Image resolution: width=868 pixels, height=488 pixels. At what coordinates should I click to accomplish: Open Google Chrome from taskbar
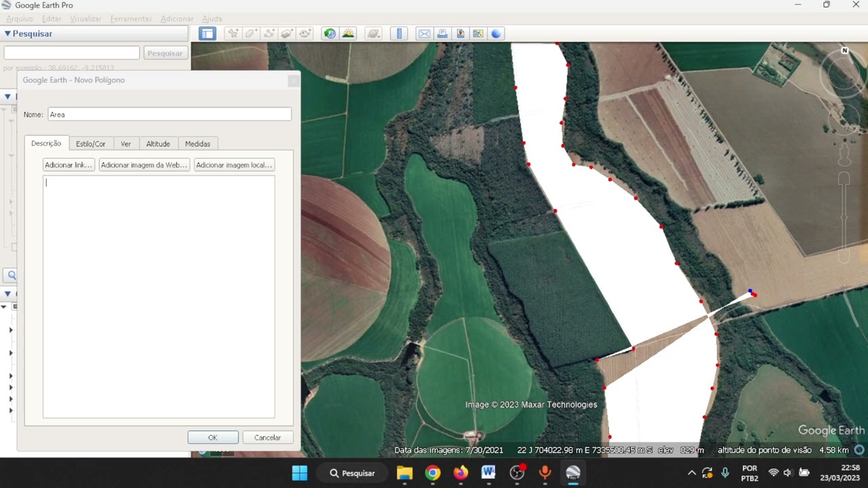click(x=433, y=473)
